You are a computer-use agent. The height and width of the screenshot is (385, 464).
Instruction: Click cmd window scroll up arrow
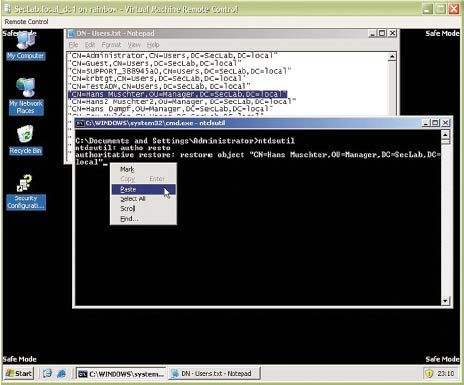pos(445,135)
